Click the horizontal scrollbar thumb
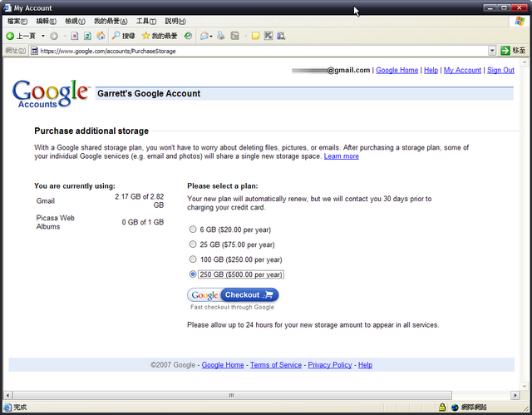Screen dimensions: 532x415 pos(232,395)
